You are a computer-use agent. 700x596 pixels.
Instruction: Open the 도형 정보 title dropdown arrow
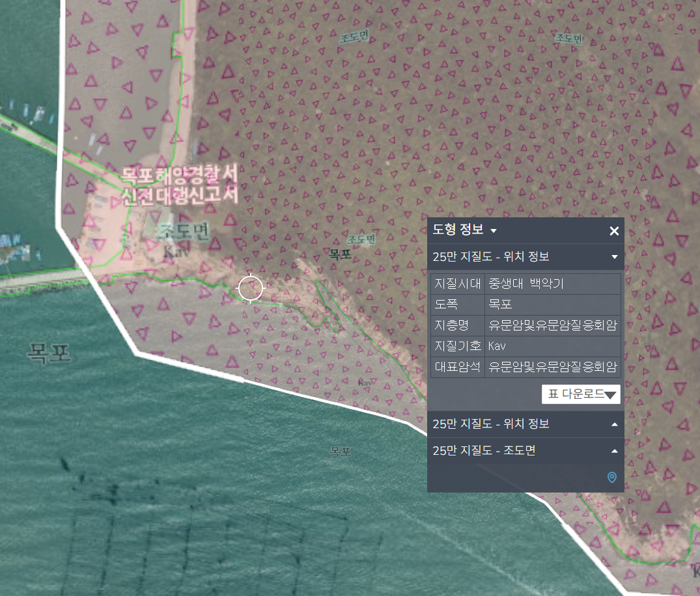pyautogui.click(x=494, y=231)
